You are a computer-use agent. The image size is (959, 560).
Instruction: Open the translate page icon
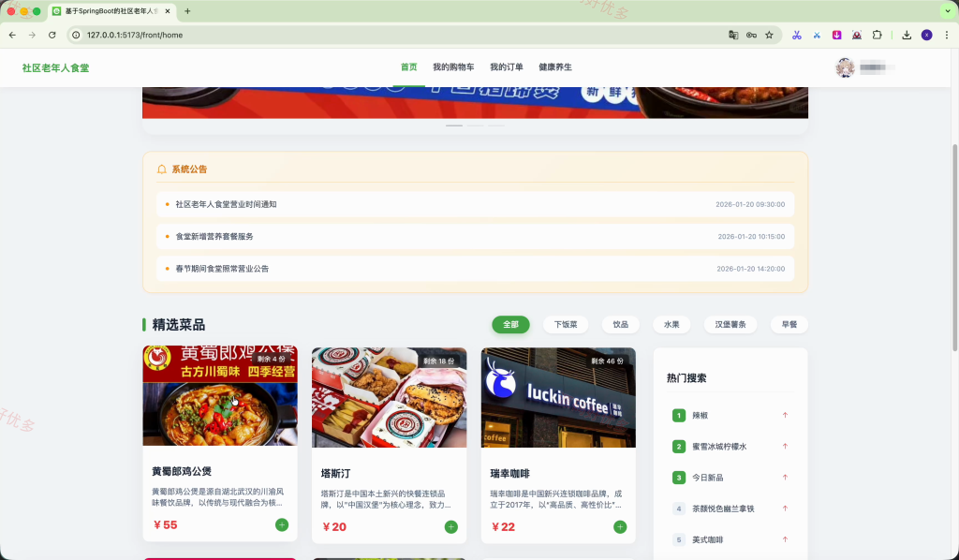point(733,35)
